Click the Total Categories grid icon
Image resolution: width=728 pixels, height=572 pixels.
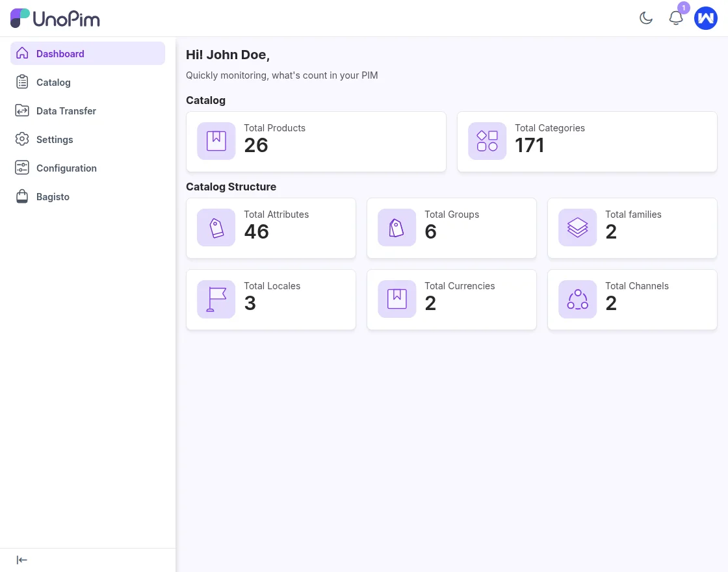click(487, 141)
